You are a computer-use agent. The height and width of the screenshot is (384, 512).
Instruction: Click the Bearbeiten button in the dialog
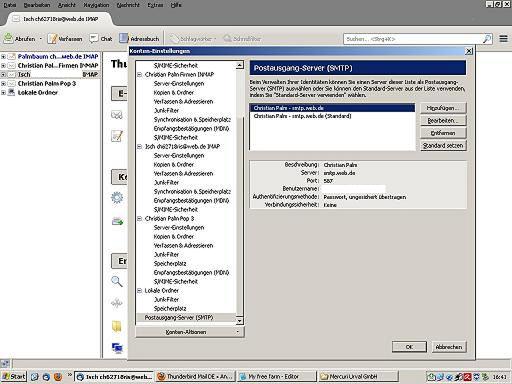[x=443, y=121]
